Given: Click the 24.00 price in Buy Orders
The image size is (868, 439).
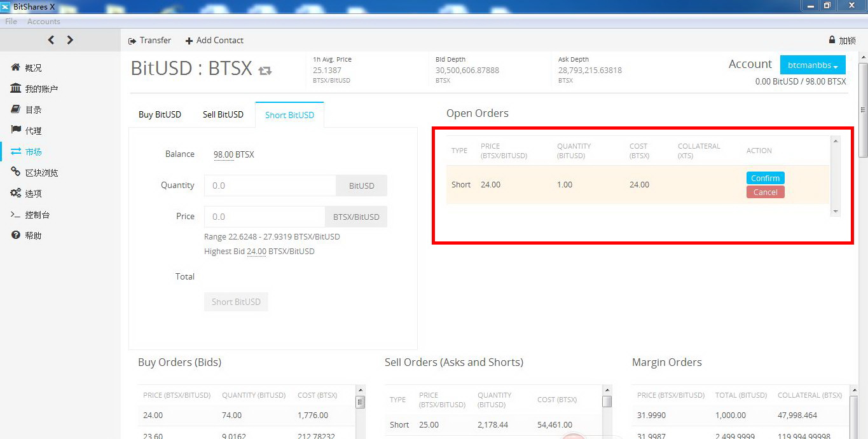Looking at the screenshot, I should pos(153,415).
